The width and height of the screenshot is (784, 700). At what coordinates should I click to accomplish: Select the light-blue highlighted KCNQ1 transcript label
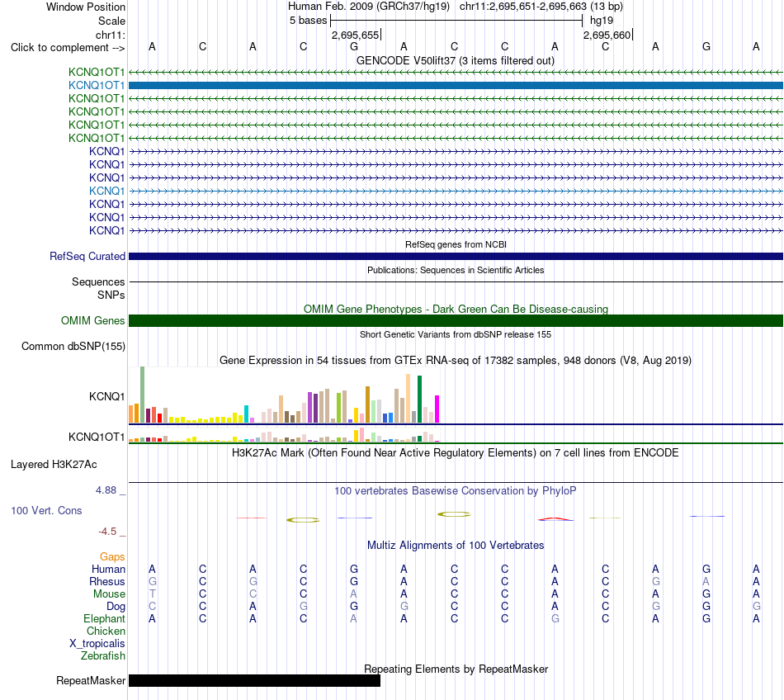[x=106, y=191]
